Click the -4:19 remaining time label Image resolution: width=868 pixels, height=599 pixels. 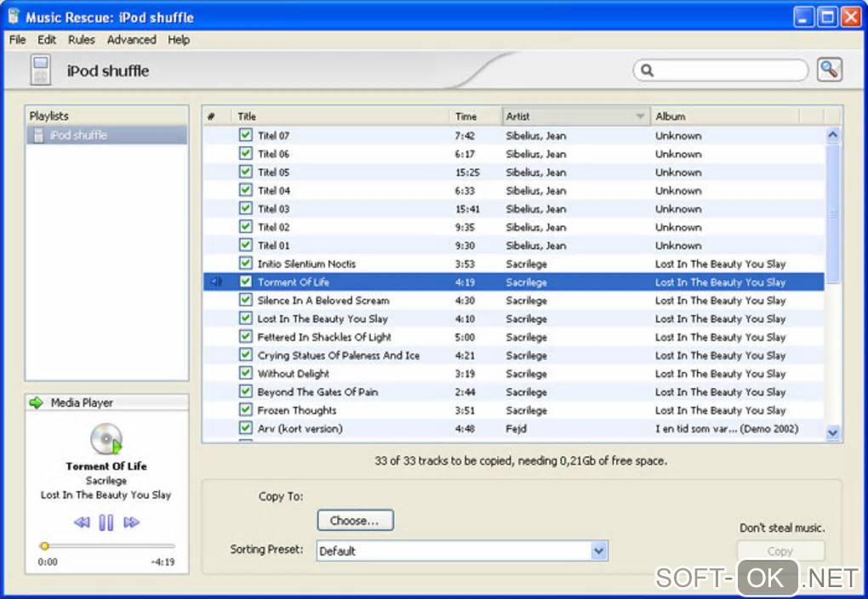(163, 562)
